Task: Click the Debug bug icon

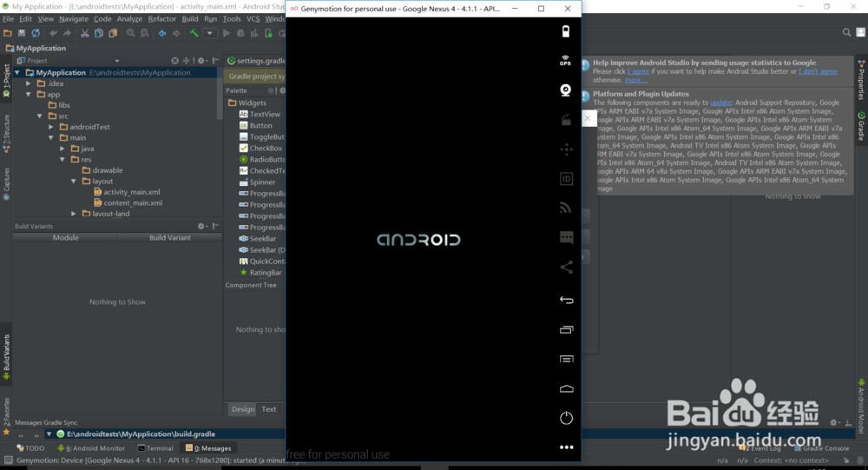Action: tap(240, 33)
